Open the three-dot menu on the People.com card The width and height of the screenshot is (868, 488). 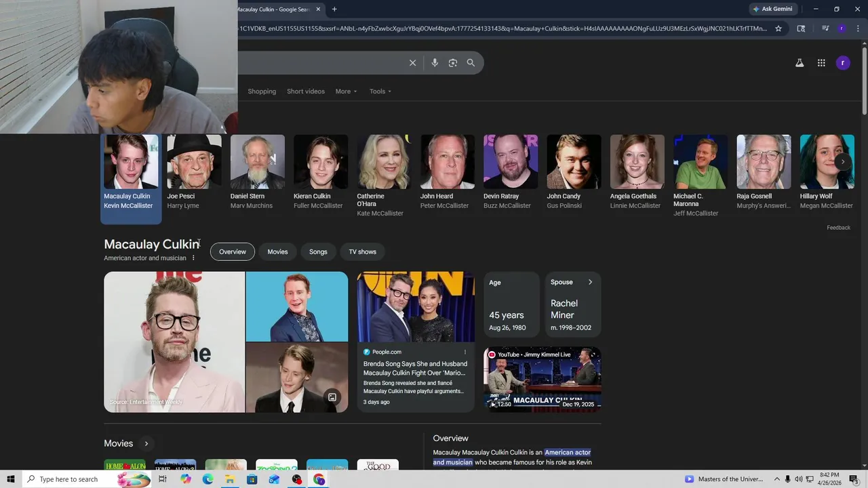[x=465, y=352]
